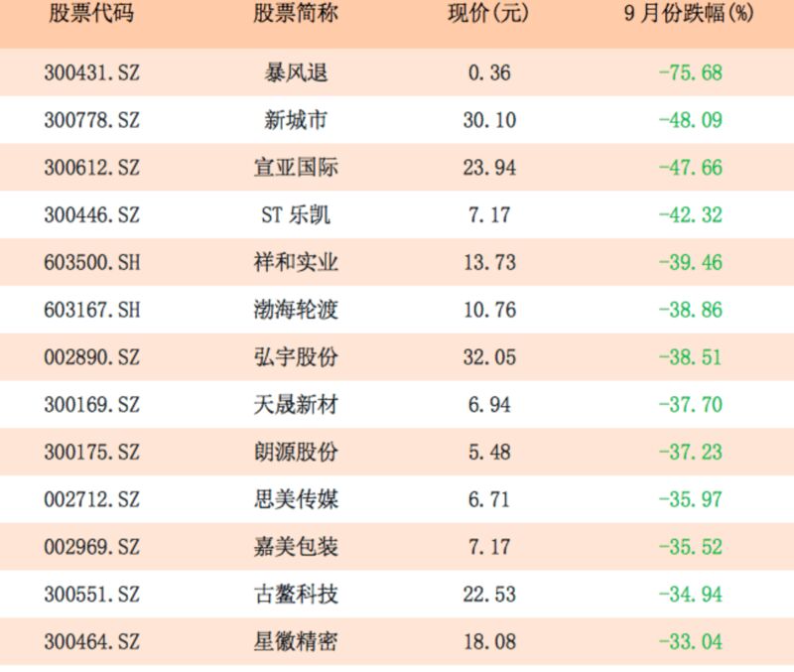Click the decline value -39.46
Image resolution: width=794 pixels, height=672 pixels.
[690, 262]
